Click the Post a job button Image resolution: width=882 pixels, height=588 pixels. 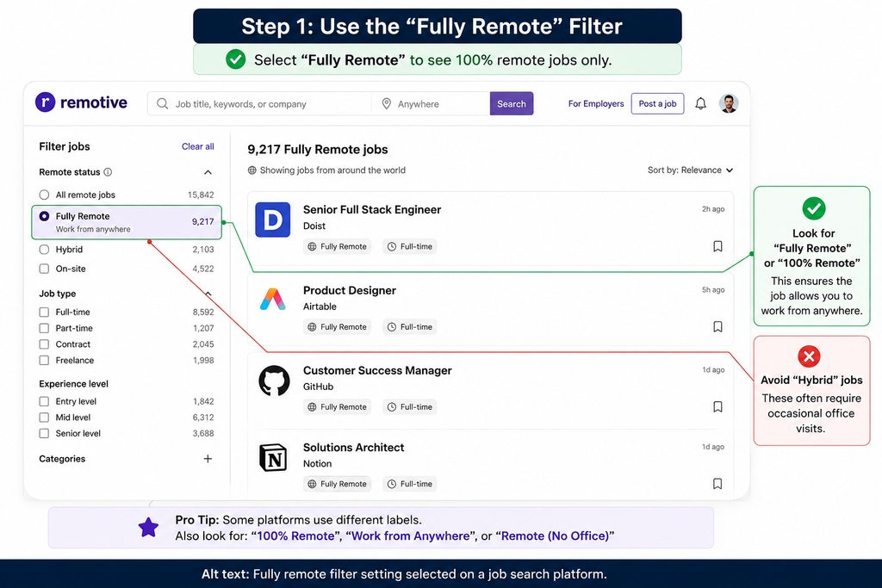[x=657, y=103]
